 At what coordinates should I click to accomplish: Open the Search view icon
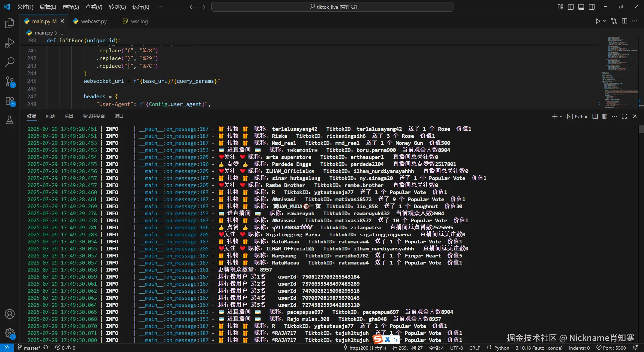click(x=10, y=62)
